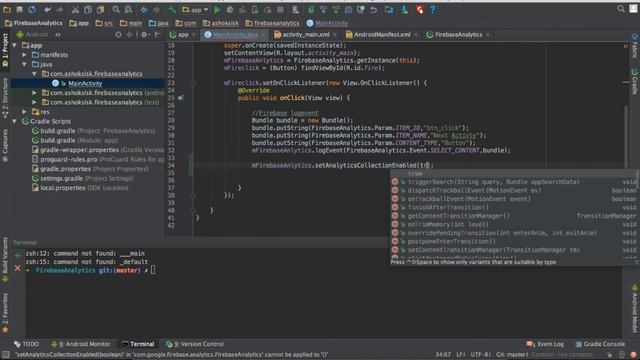Viewport: 640px width, 360px height.
Task: Click the Copy icon in the toolbar
Action: coord(88,9)
